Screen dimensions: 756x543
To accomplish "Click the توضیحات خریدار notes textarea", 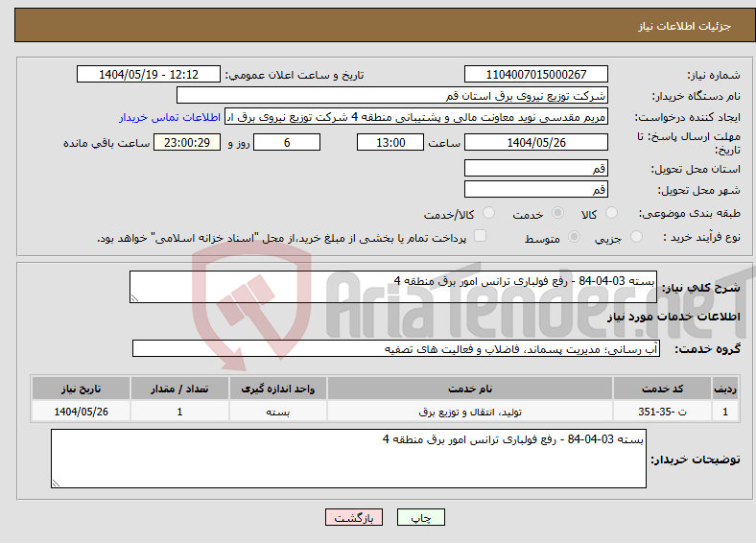I will [348, 459].
